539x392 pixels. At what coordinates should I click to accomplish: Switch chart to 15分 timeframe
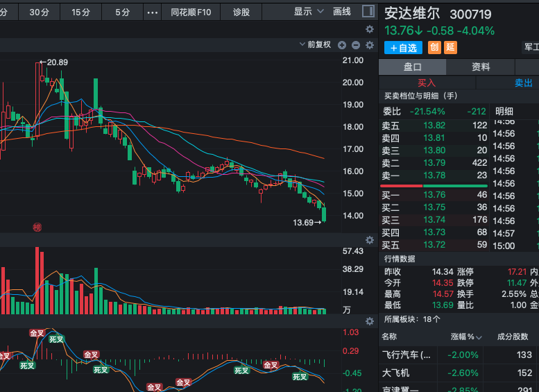click(80, 12)
